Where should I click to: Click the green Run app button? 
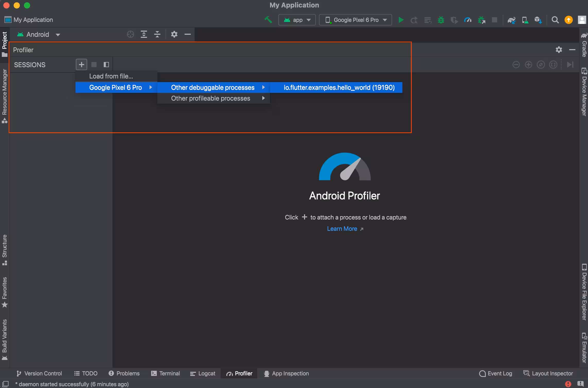[x=401, y=20]
